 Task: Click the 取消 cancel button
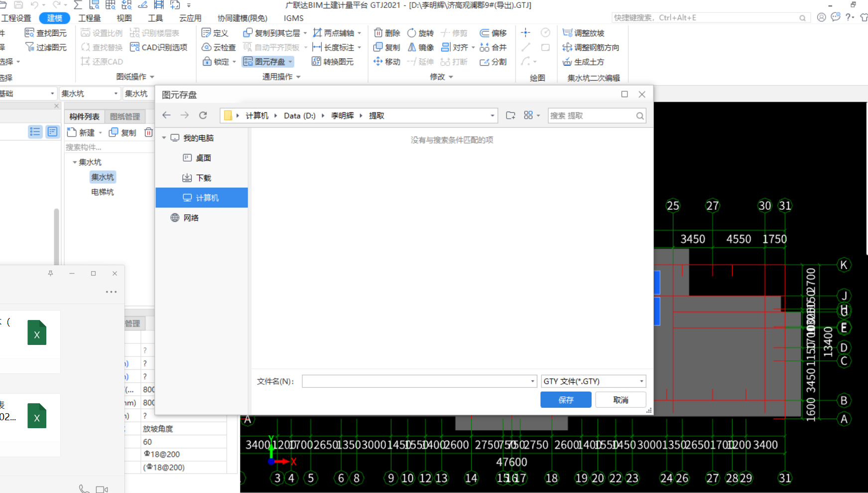(x=620, y=400)
